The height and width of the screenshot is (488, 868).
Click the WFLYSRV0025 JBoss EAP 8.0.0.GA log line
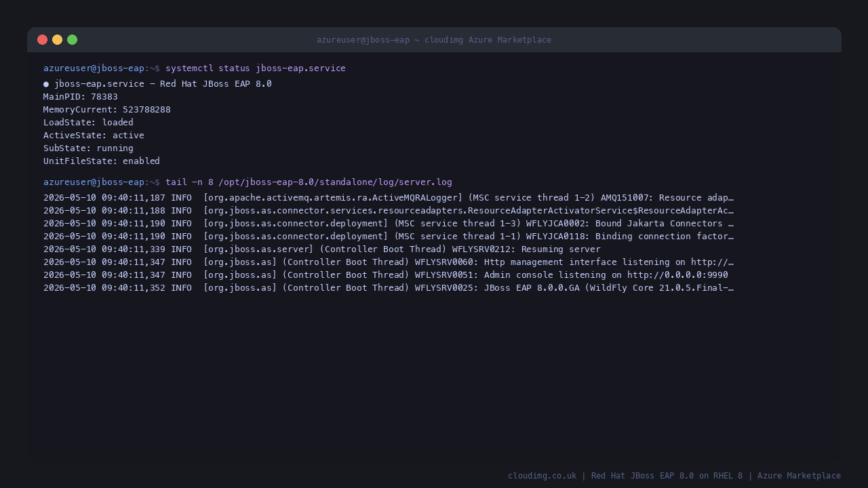click(389, 288)
